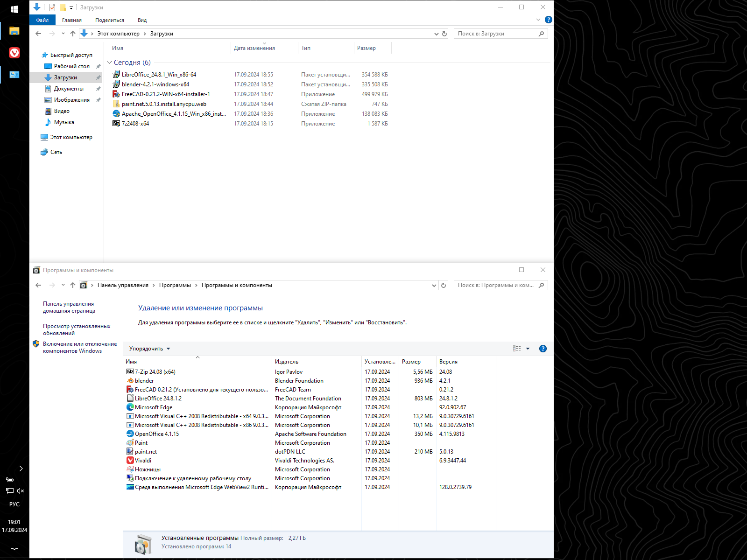Open Programs window help icon
This screenshot has width=747, height=560.
[543, 349]
